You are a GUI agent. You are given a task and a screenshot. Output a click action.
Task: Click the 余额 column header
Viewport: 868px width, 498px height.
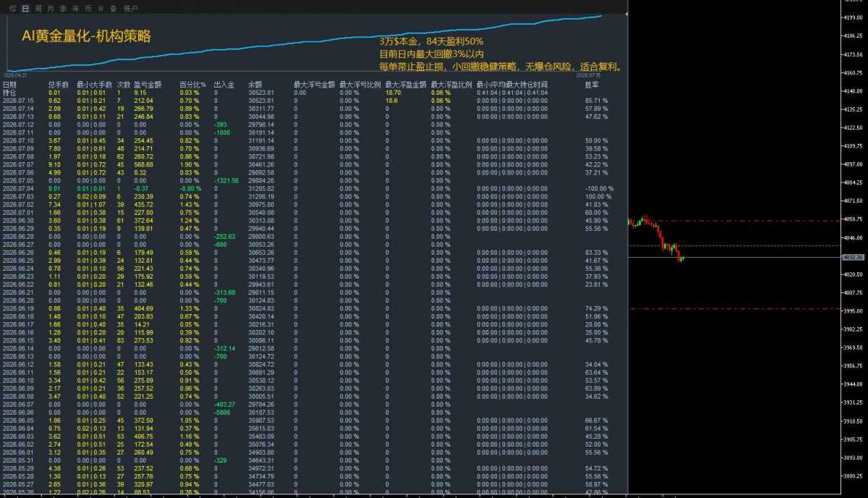click(x=255, y=85)
